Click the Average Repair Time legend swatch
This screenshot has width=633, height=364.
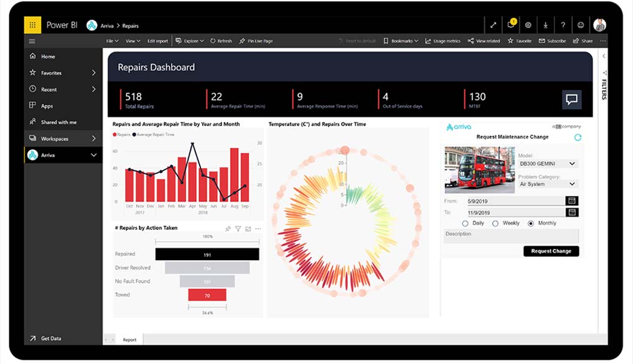coord(134,135)
